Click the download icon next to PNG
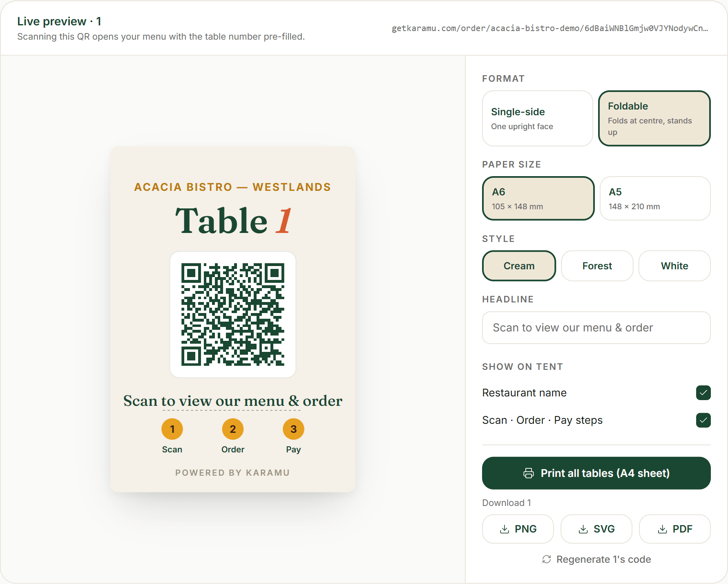 point(505,529)
